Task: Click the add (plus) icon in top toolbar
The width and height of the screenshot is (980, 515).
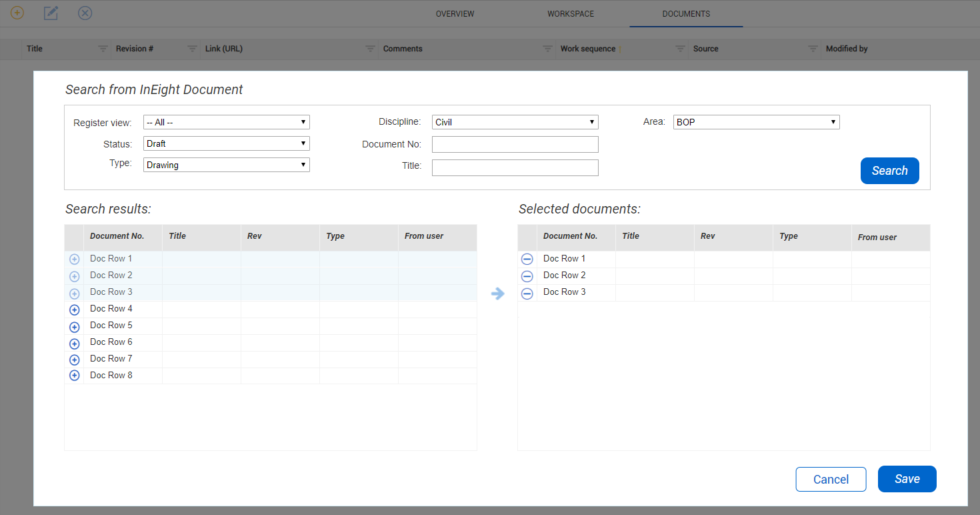Action: 17,13
